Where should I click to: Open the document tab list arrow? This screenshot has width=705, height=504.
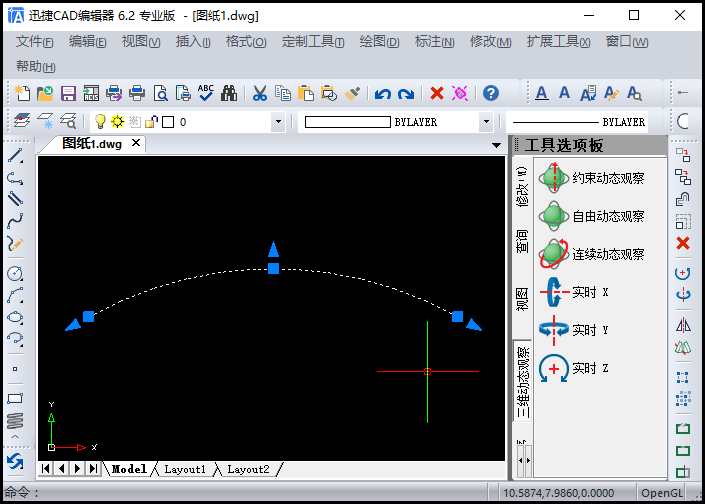[496, 145]
